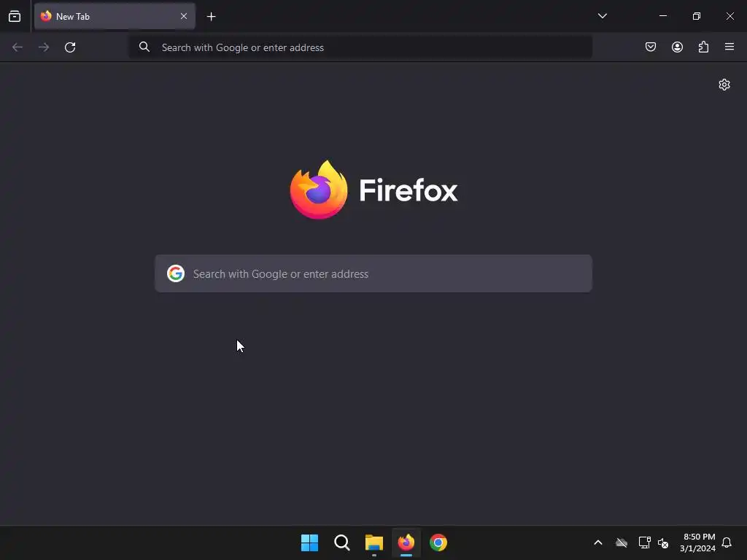The width and height of the screenshot is (747, 560).
Task: Restore down the Firefox window
Action: click(697, 16)
